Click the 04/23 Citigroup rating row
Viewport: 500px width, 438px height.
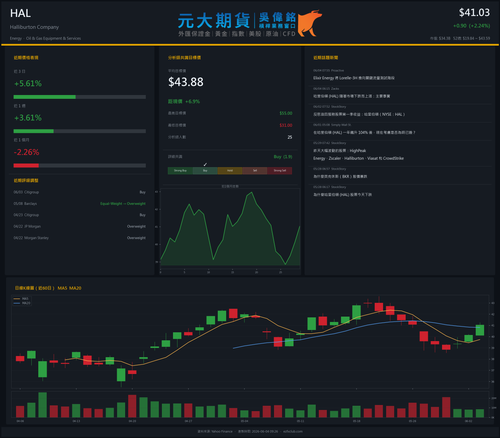pyautogui.click(x=79, y=215)
